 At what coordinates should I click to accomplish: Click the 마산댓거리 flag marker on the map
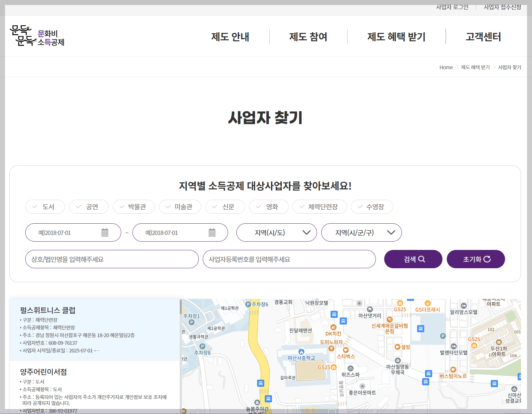tap(370, 310)
